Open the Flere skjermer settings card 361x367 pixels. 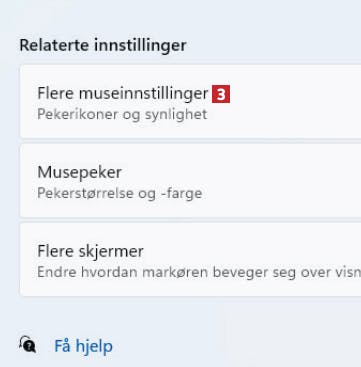click(x=190, y=259)
